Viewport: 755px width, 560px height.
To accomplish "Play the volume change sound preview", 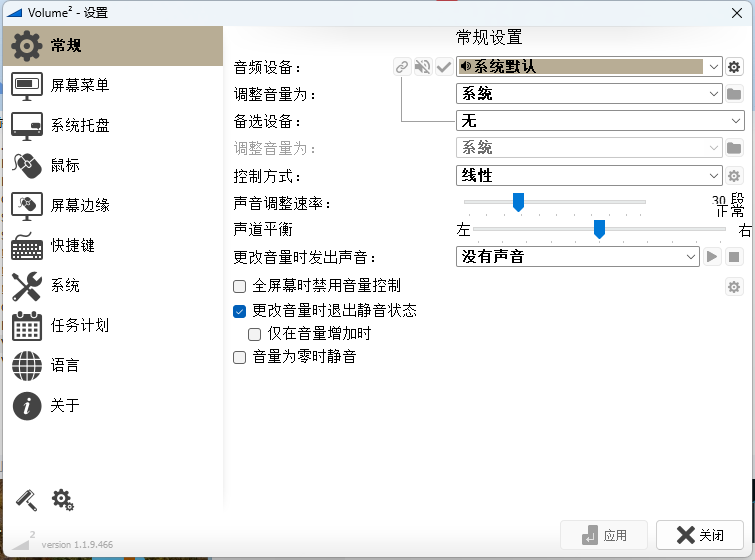I will click(712, 257).
